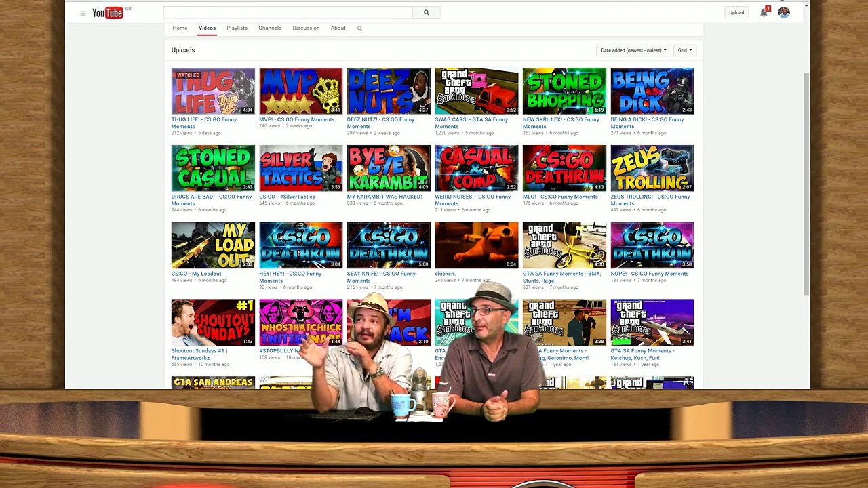Open the MVP crown video thumbnail
This screenshot has width=868, height=488.
(x=301, y=91)
